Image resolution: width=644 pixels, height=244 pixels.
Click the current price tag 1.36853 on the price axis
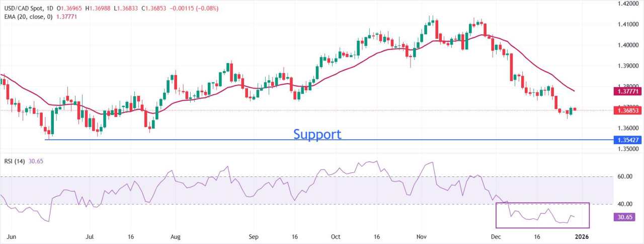click(627, 110)
